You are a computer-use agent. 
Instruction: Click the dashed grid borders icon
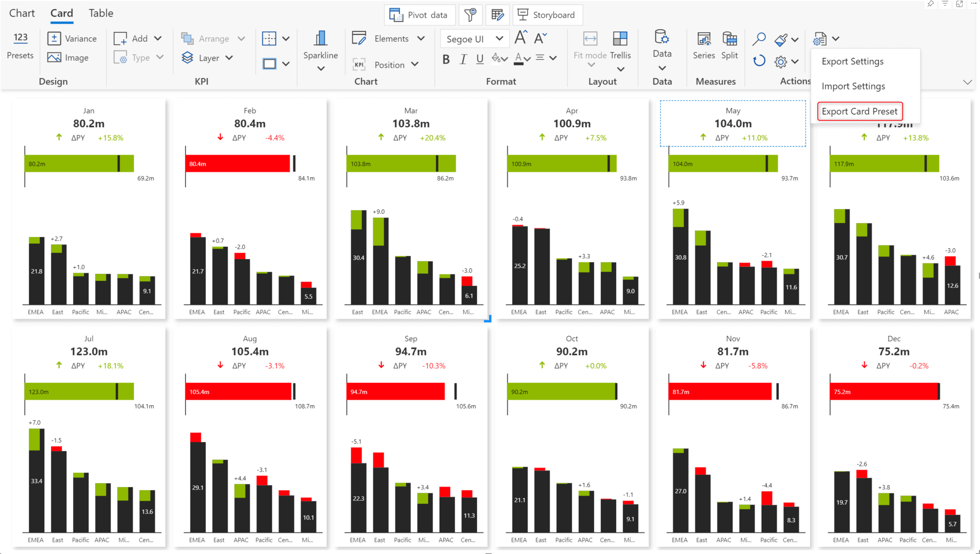[269, 38]
